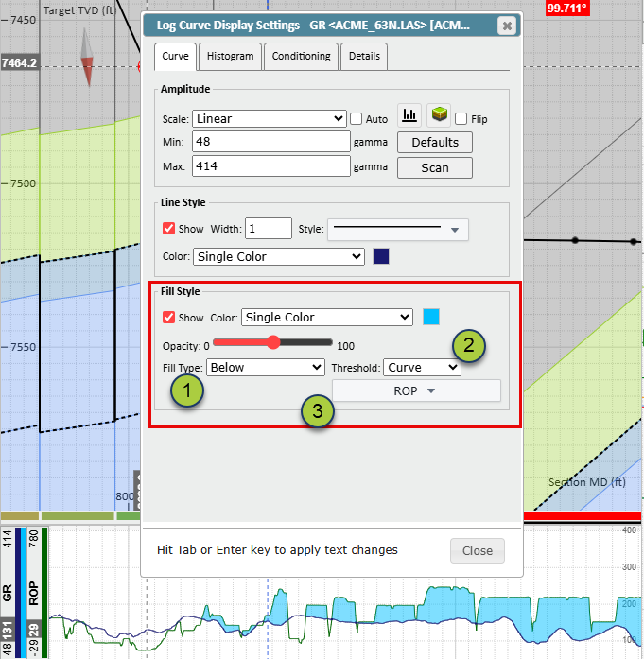644x659 pixels.
Task: Open the line Style pattern dropdown arrow
Action: 455,230
